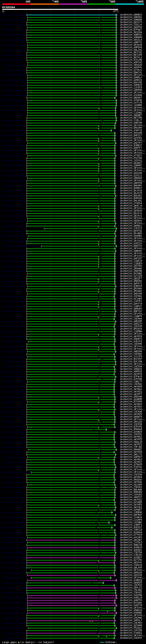Select UniRef100_O80626 label
146x644 pixels.
point(131,65)
